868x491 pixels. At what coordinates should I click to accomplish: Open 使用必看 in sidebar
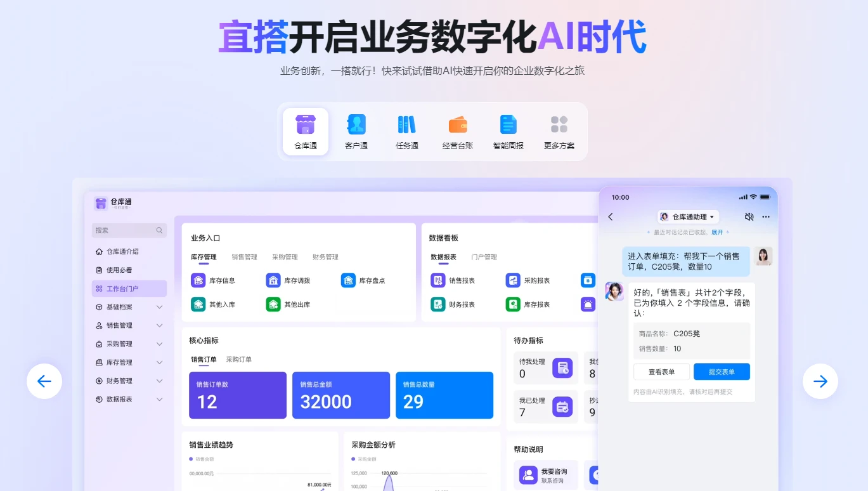[x=129, y=270]
